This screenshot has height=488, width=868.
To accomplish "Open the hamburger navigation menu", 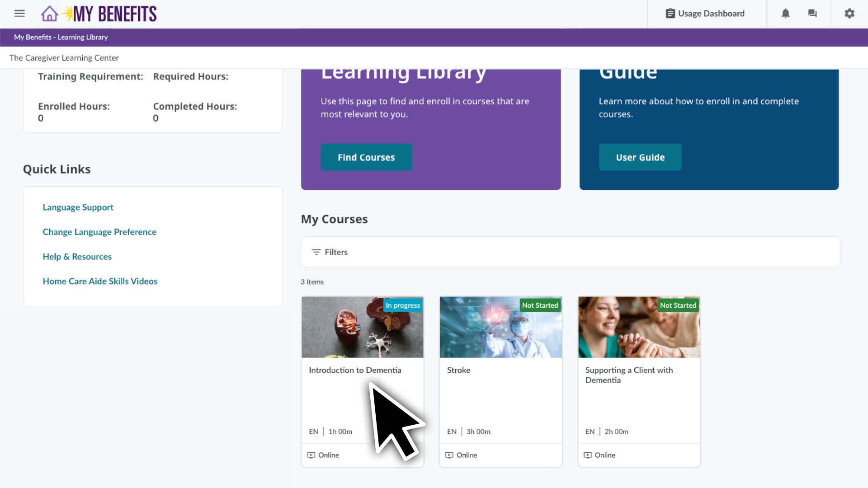I will coord(19,14).
